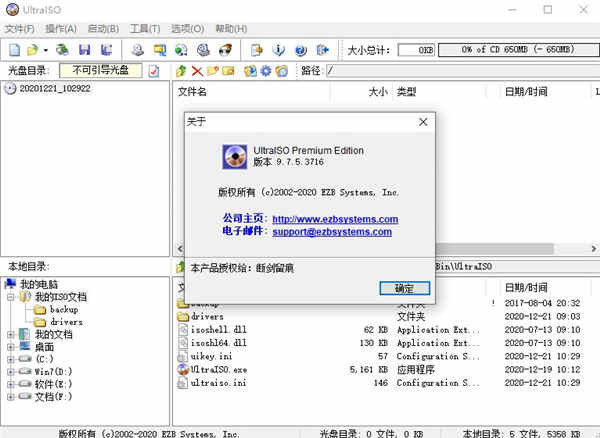Expand the Win7(D:) drive node
Screen dimensions: 600x438
coord(10,372)
